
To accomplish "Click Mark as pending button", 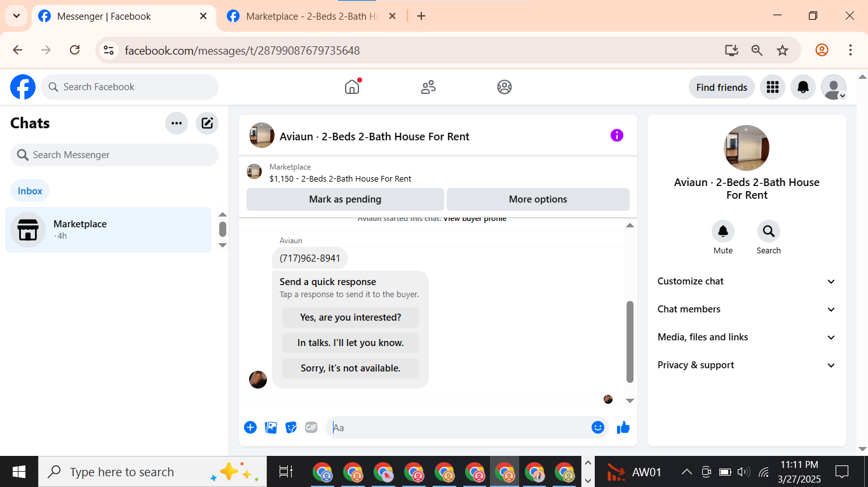I will [x=345, y=199].
